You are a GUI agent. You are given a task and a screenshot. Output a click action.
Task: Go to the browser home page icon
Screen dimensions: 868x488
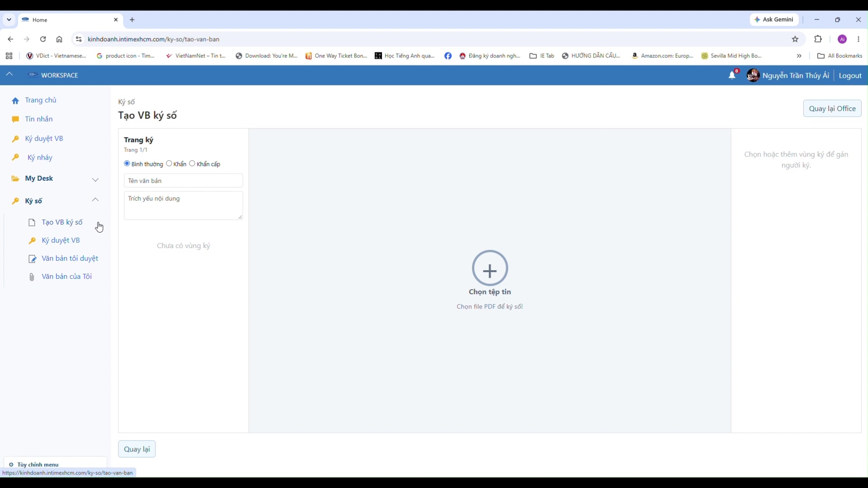tap(59, 39)
